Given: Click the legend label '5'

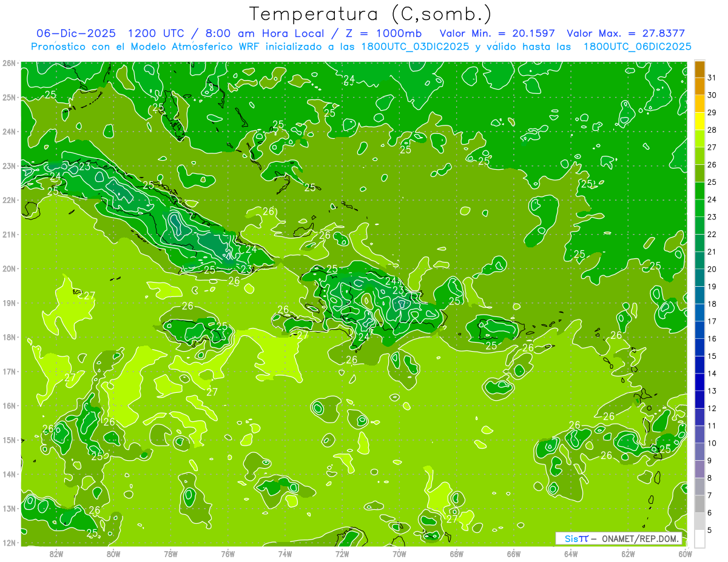Looking at the screenshot, I should pos(710,530).
